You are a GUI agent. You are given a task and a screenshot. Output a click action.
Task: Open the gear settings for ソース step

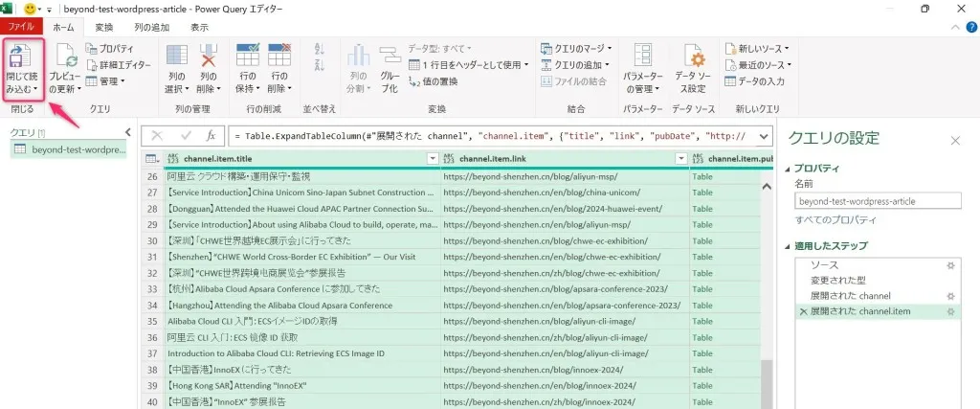(950, 264)
